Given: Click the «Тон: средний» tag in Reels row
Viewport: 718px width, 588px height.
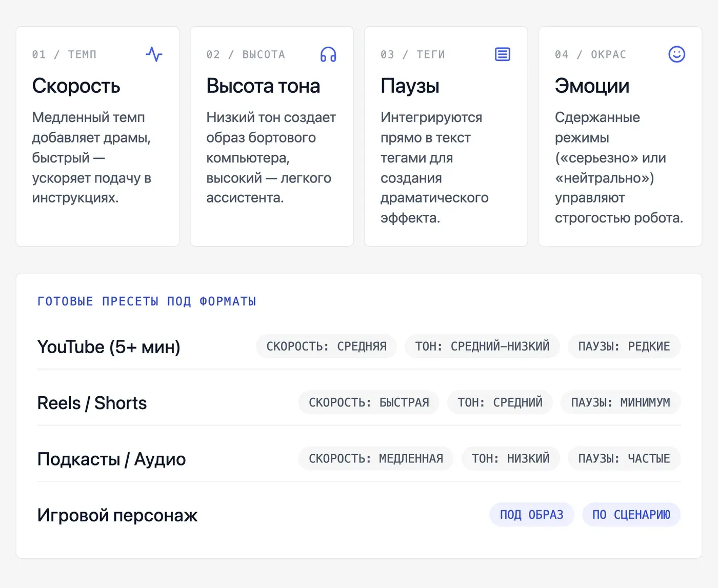Looking at the screenshot, I should click(500, 402).
